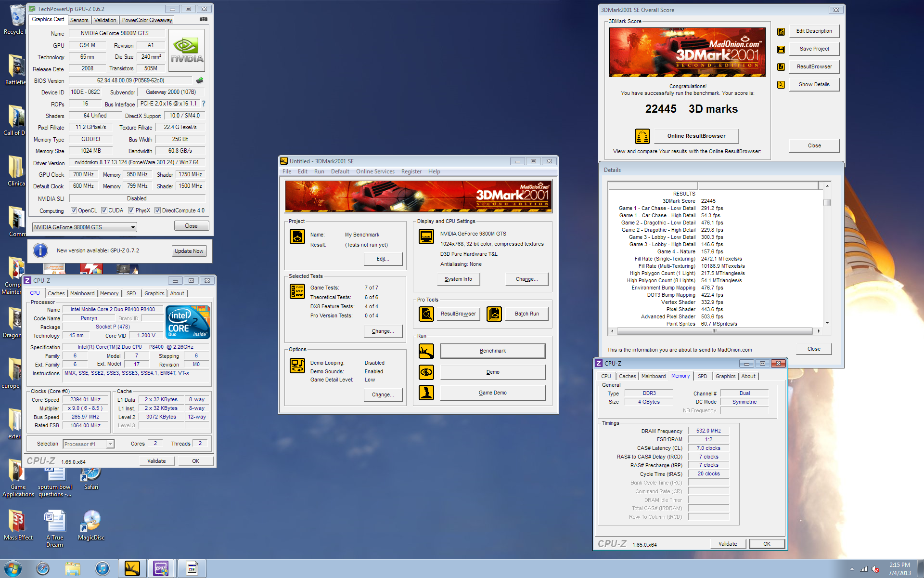924x578 pixels.
Task: Toggle the PhysX checkbox in GPU-Z
Action: pyautogui.click(x=131, y=210)
